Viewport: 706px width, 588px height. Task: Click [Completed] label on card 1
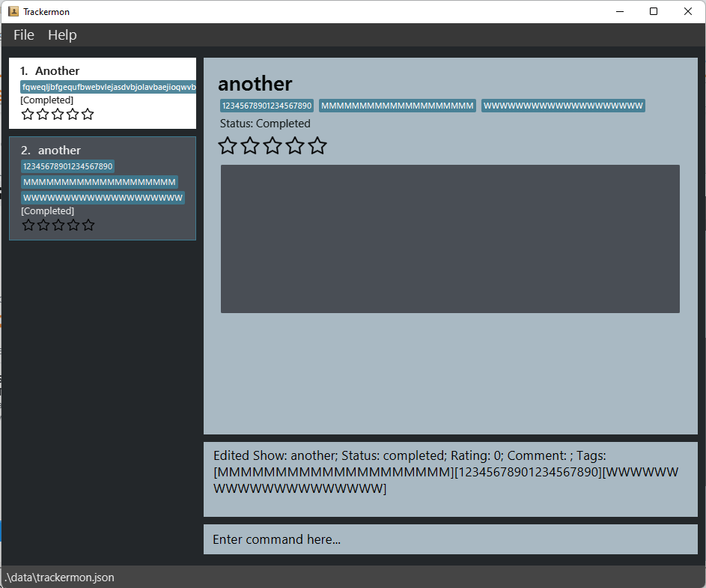point(47,100)
